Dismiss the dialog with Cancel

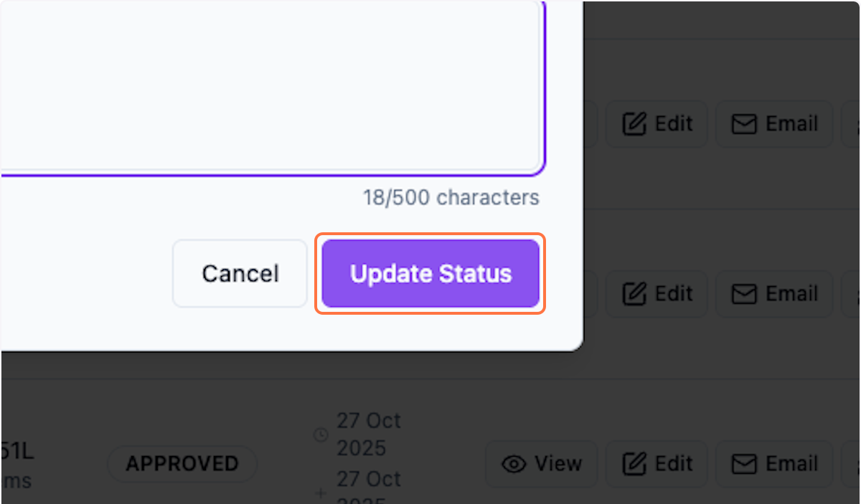[239, 273]
